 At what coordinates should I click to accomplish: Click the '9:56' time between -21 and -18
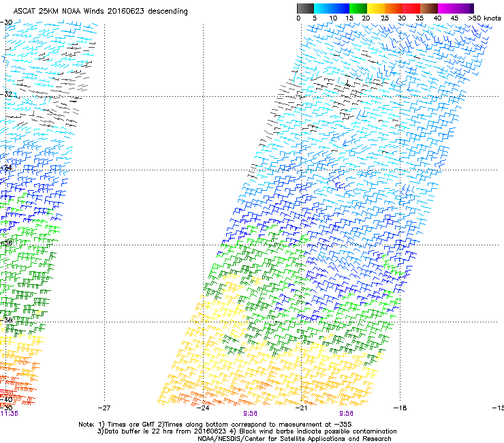coord(346,414)
